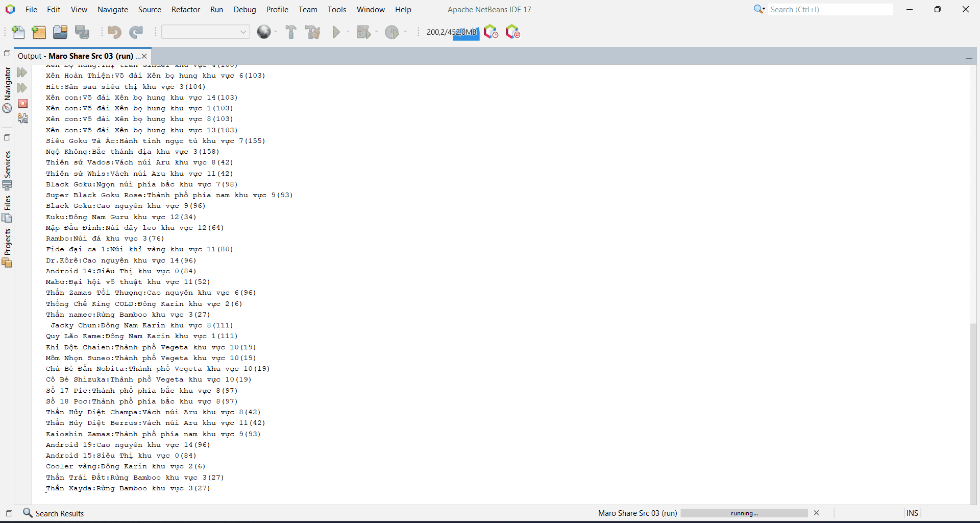980x523 pixels.
Task: Re-run the process via top output arrow
Action: click(22, 73)
